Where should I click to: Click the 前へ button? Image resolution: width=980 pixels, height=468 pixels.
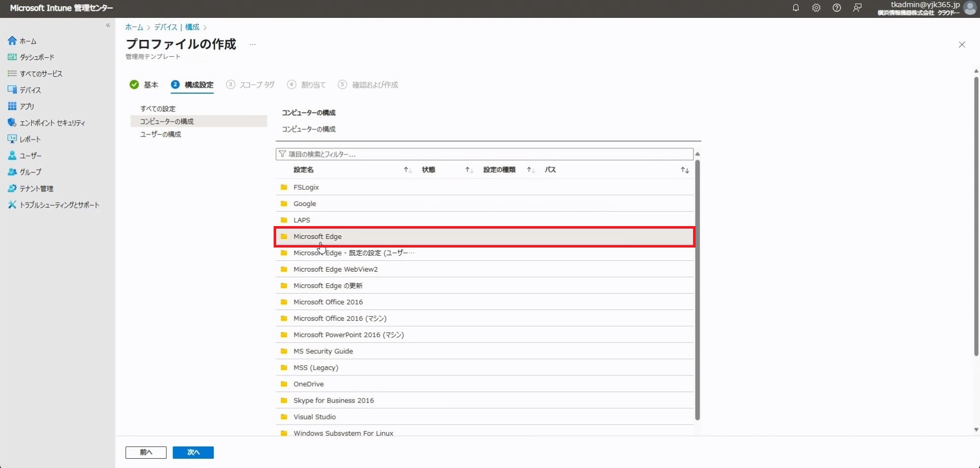pyautogui.click(x=146, y=452)
